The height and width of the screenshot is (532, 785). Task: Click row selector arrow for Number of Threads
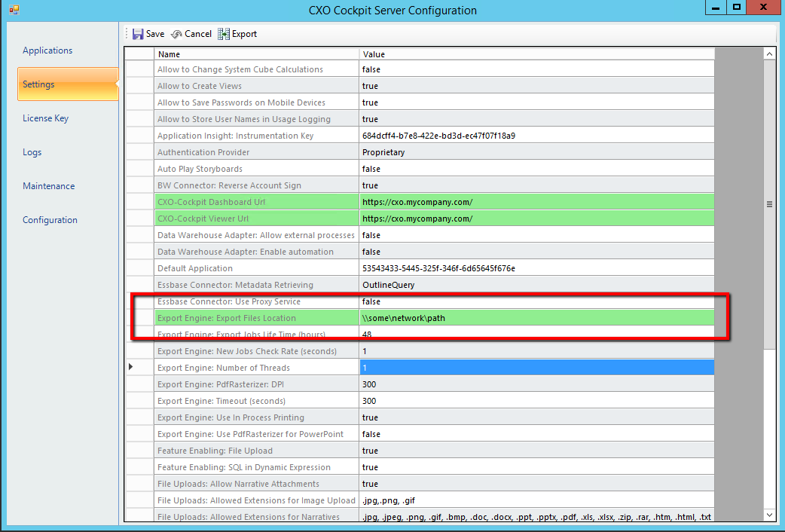tap(130, 367)
